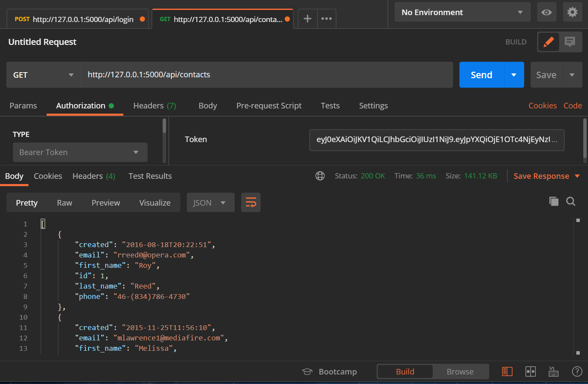Click the bearer Token input field
This screenshot has width=588, height=384.
(x=437, y=140)
